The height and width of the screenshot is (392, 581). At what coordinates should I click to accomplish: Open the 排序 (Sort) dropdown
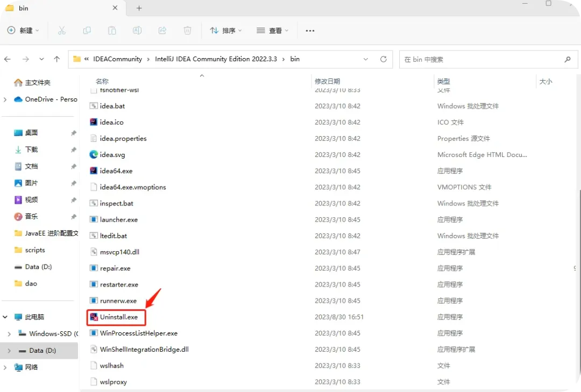[x=225, y=31]
